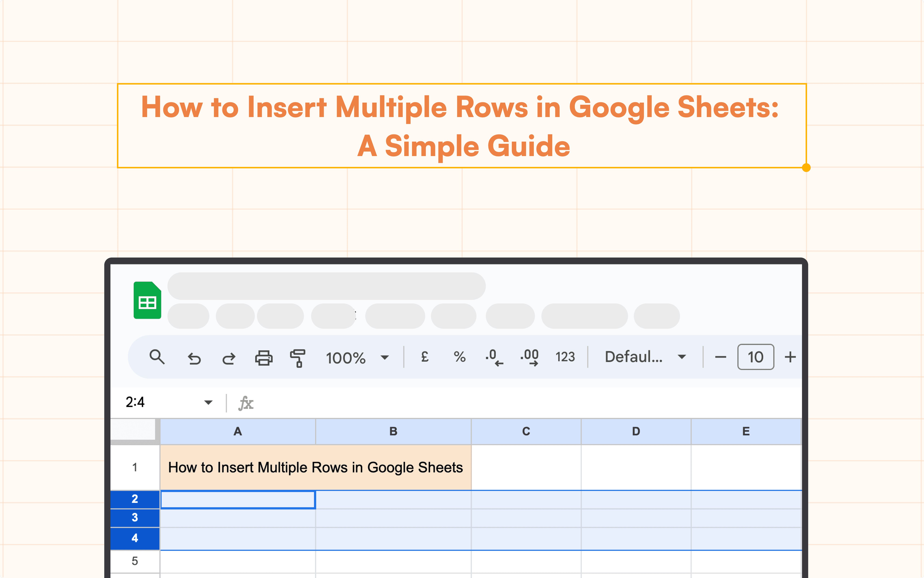Select row 4 header

tap(135, 539)
